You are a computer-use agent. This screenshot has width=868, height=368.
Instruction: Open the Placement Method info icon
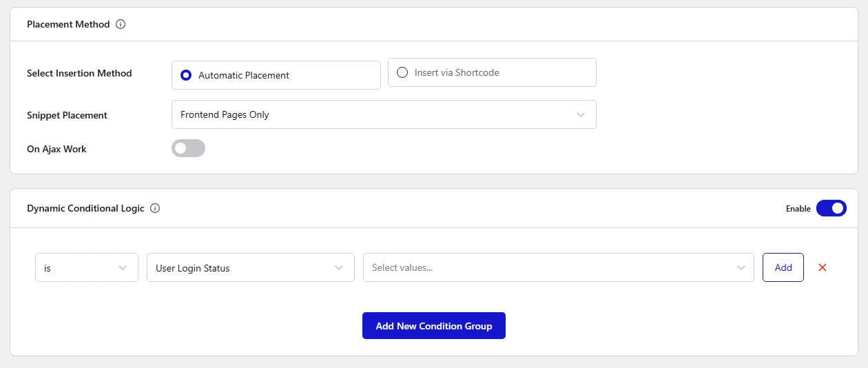(121, 24)
